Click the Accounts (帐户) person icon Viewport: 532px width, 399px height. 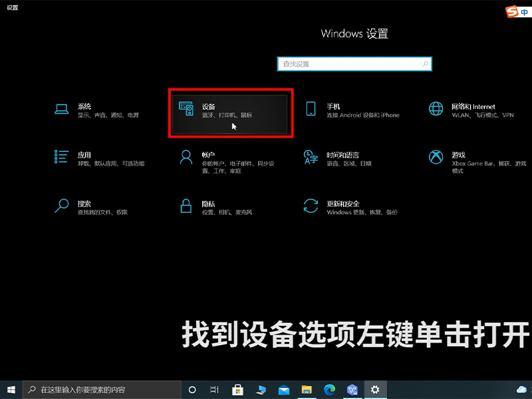coord(186,158)
